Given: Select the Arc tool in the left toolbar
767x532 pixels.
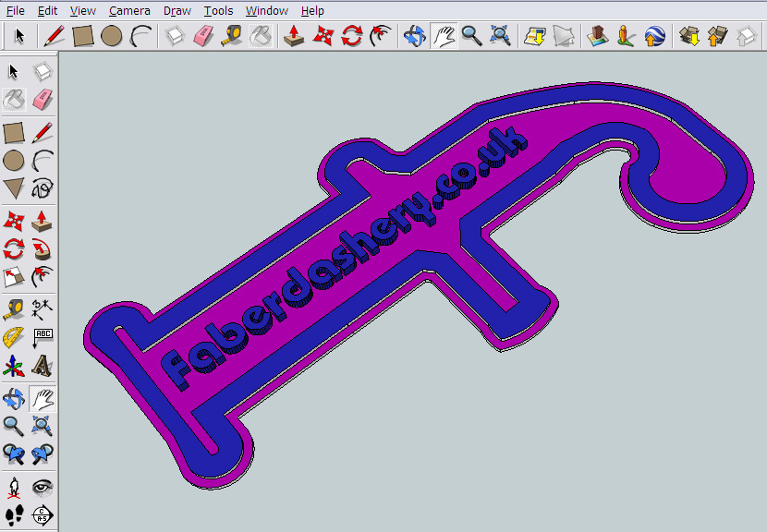Looking at the screenshot, I should tap(43, 161).
